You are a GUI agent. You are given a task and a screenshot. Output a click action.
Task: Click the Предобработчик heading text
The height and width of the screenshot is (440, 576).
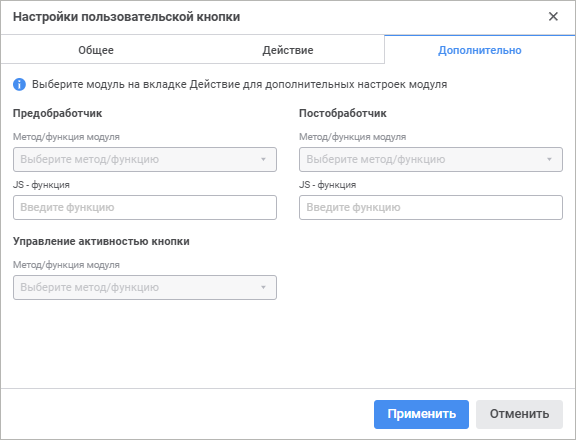pos(57,113)
